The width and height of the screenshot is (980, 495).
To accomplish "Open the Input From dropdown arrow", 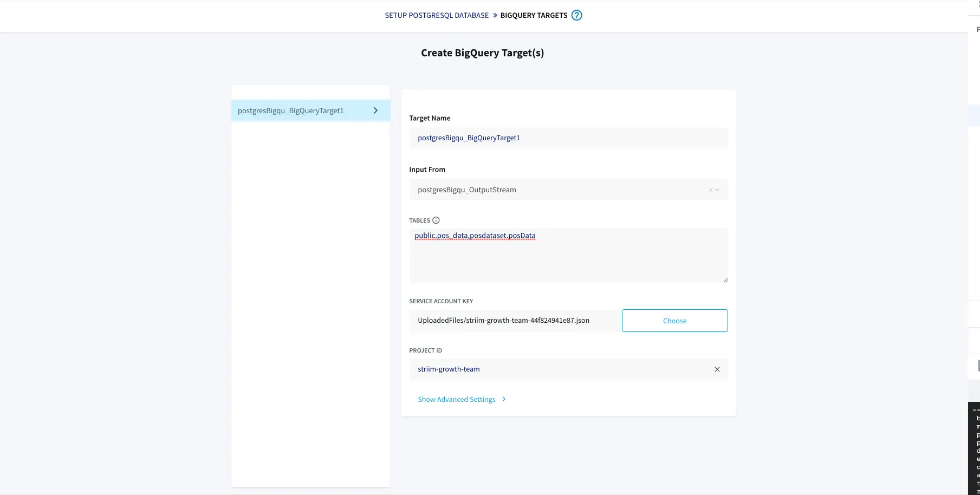I will tap(718, 190).
